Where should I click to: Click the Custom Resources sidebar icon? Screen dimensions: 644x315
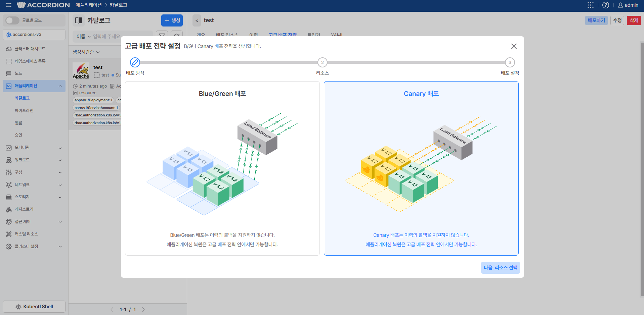tap(9, 234)
